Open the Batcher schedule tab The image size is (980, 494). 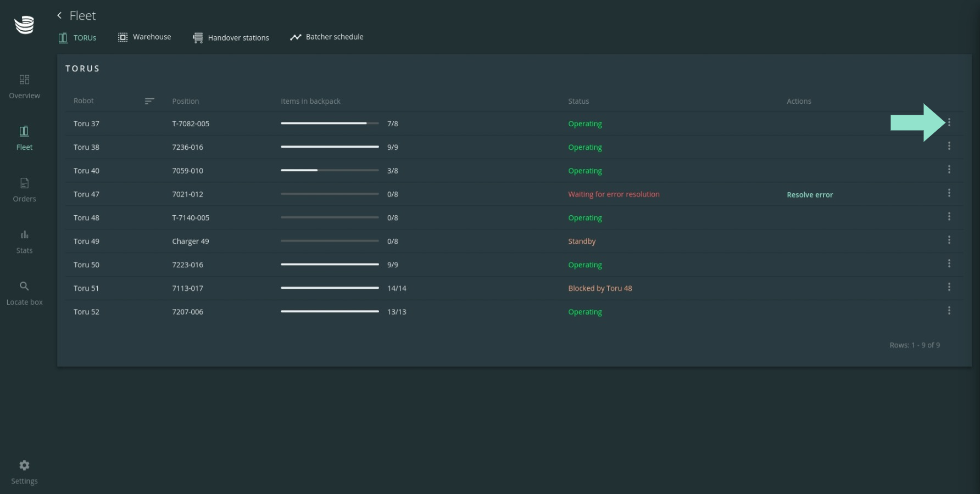[327, 37]
